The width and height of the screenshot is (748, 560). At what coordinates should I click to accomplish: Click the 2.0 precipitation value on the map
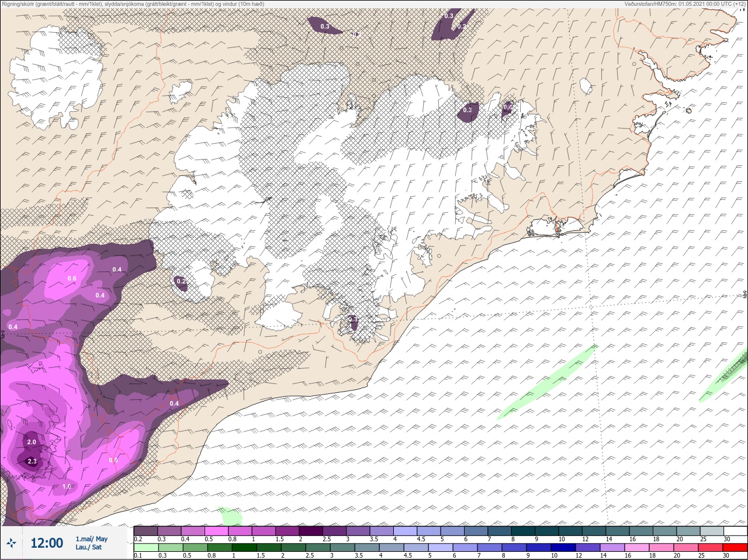(32, 442)
